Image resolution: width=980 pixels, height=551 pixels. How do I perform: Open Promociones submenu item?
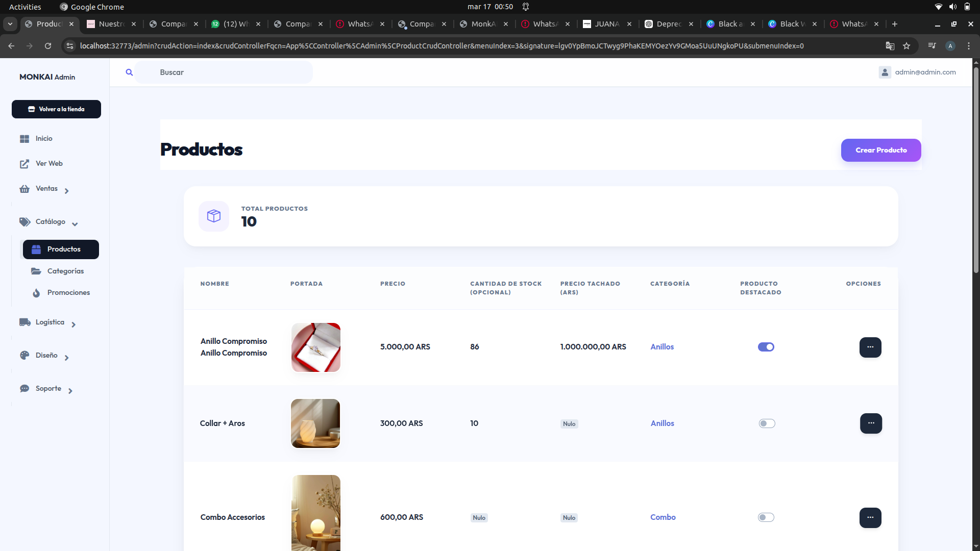68,293
